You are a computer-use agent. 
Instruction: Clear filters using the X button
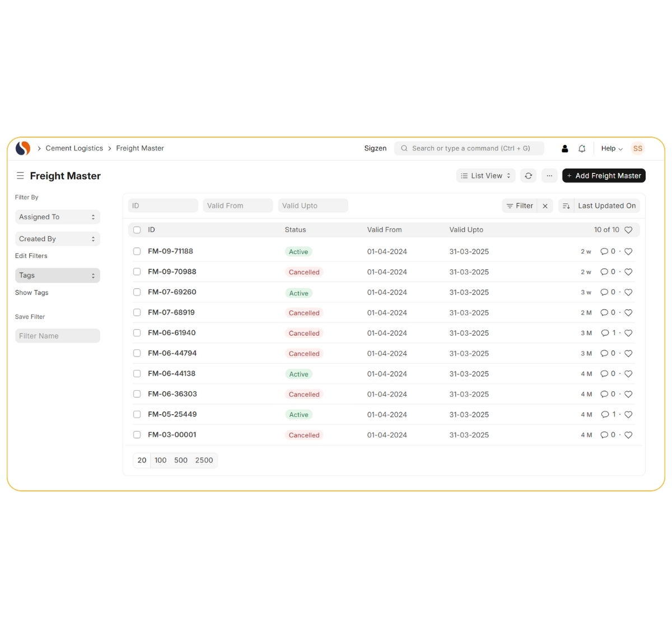click(x=545, y=206)
